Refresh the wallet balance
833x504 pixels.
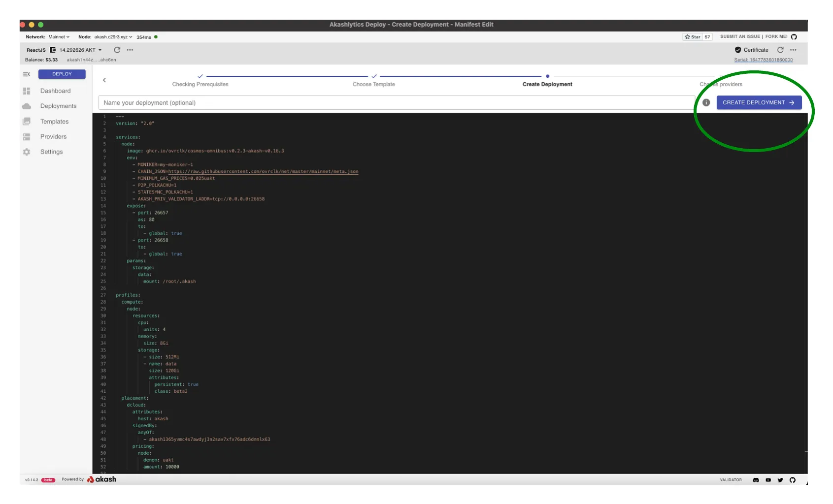[117, 50]
